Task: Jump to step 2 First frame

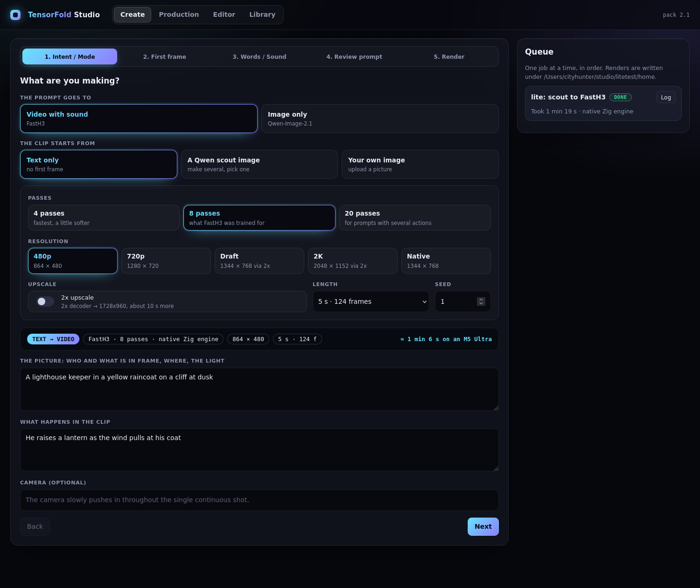Action: point(165,56)
